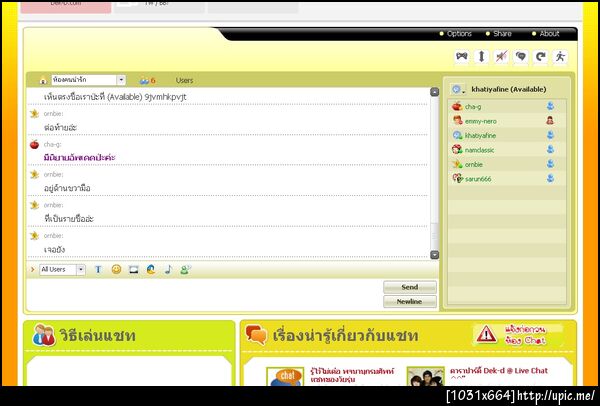Click the chat scrollbar down arrow

pyautogui.click(x=434, y=255)
